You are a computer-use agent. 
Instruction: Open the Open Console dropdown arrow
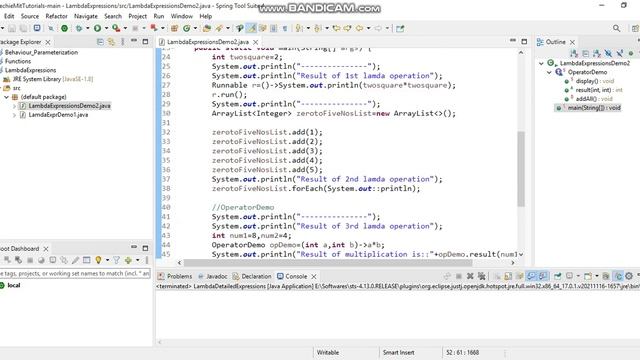tap(596, 276)
